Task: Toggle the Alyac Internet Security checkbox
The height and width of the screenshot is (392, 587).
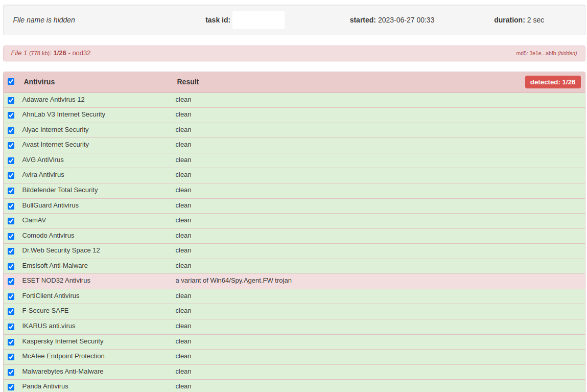Action: [11, 130]
